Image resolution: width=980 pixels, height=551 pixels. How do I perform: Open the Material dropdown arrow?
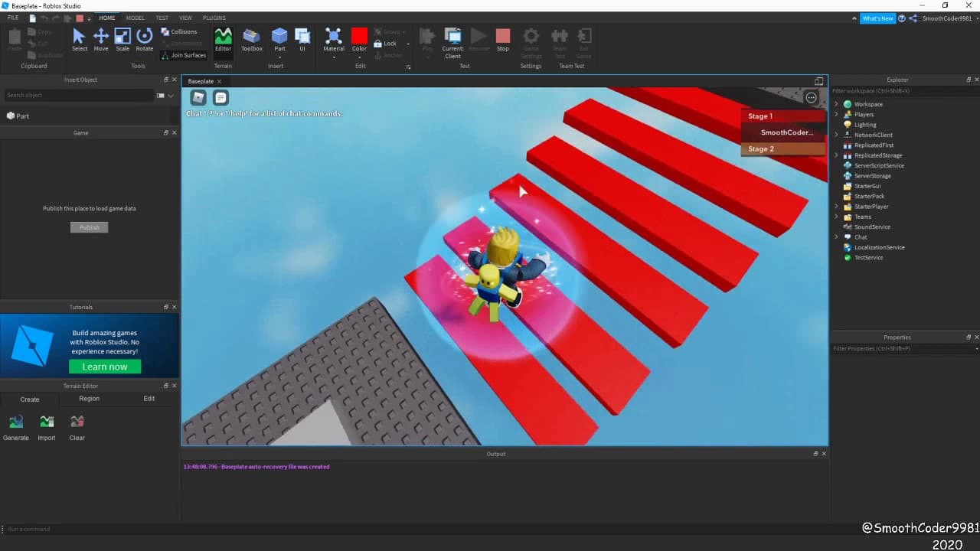click(333, 57)
